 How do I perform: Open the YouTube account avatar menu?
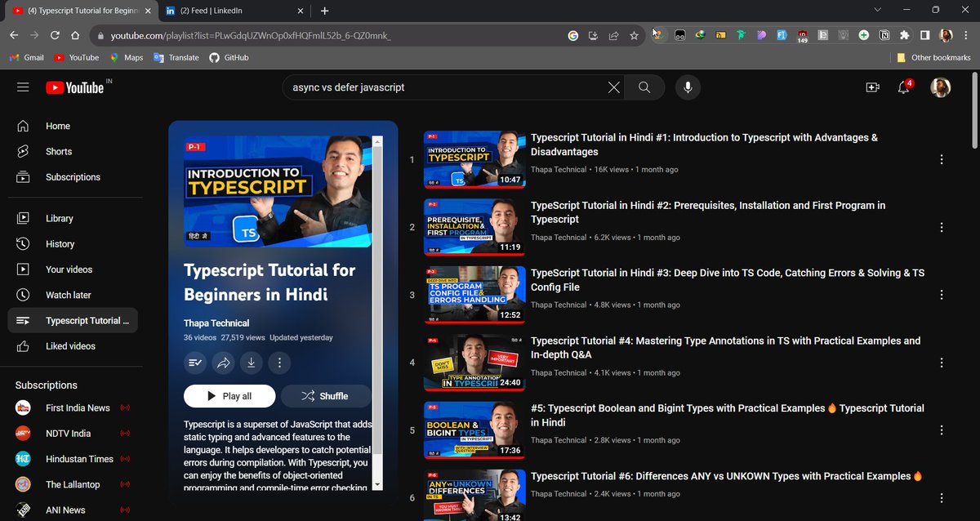pyautogui.click(x=941, y=87)
